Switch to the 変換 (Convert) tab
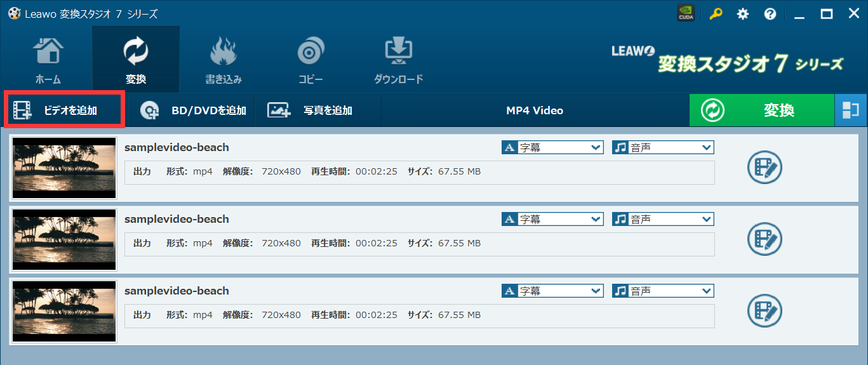 [136, 60]
